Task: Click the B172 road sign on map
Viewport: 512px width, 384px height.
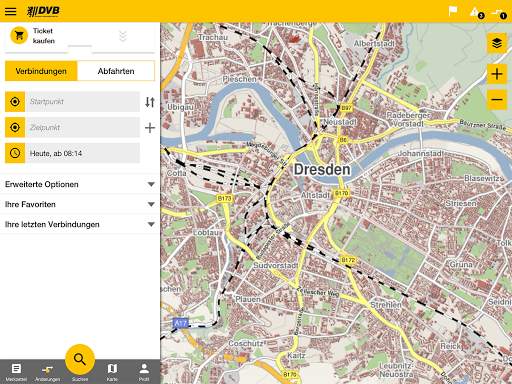Action: (x=348, y=260)
